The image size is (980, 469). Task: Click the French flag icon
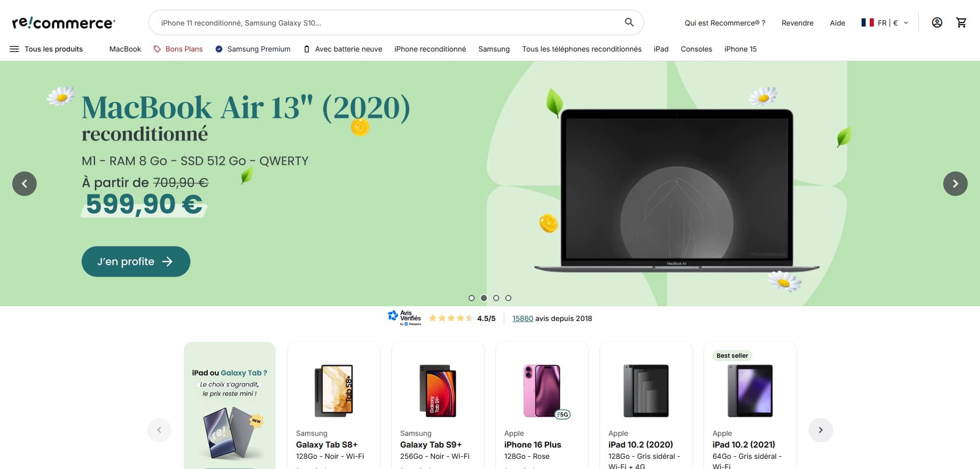point(867,22)
